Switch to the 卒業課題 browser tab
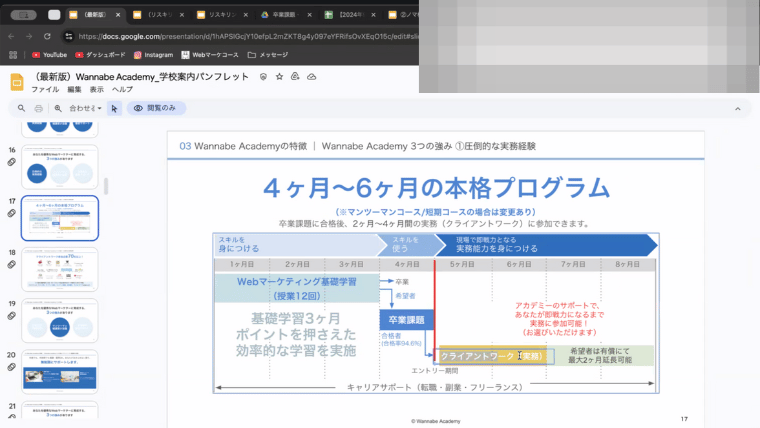 284,15
